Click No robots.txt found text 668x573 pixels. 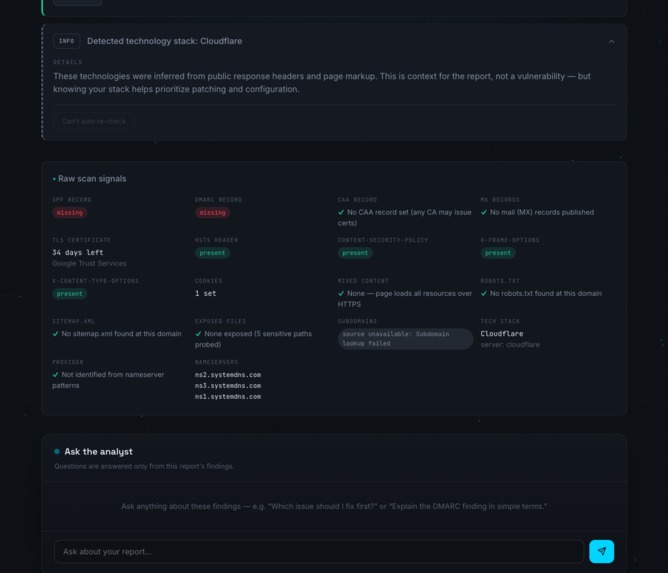(x=546, y=294)
